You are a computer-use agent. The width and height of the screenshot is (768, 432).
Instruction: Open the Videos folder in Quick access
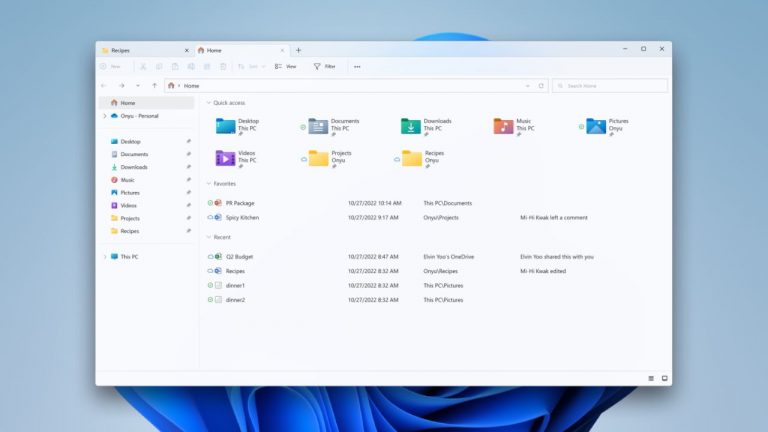tap(225, 158)
